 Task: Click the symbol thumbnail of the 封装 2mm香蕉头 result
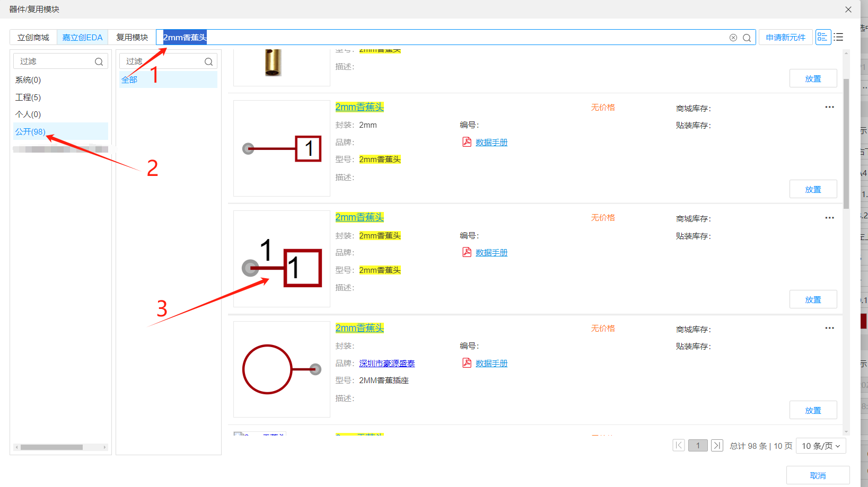point(282,259)
